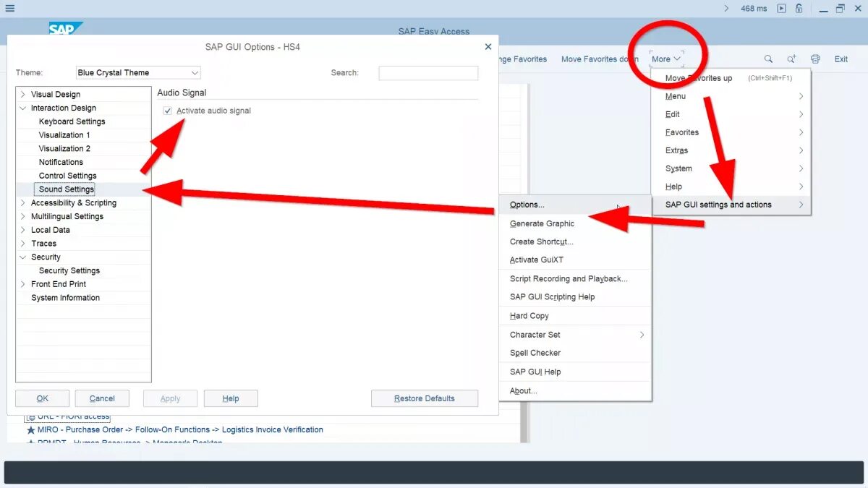Open Edit submenu in More list

pyautogui.click(x=731, y=114)
